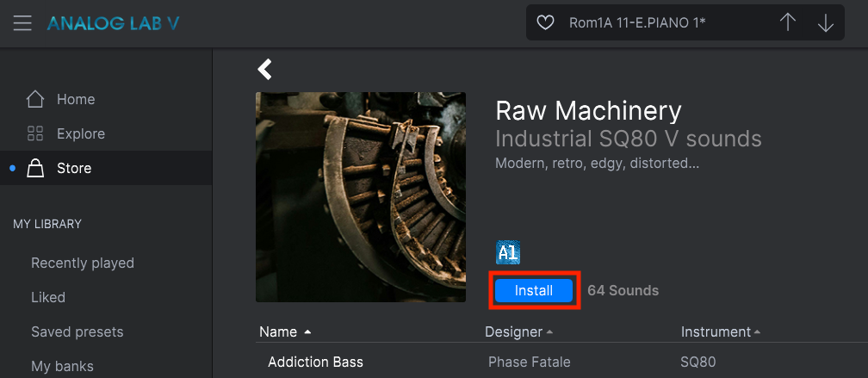The image size is (868, 378).
Task: Sort the list by Name column
Action: pos(285,332)
